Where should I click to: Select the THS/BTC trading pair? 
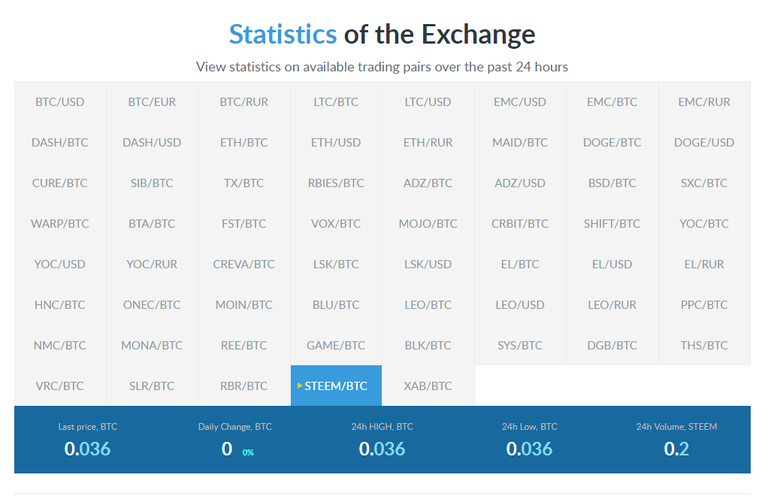(x=704, y=345)
